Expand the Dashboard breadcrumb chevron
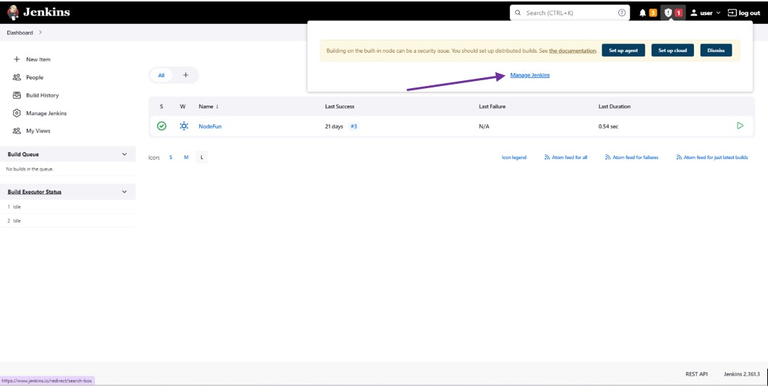The height and width of the screenshot is (386, 768). click(x=40, y=33)
